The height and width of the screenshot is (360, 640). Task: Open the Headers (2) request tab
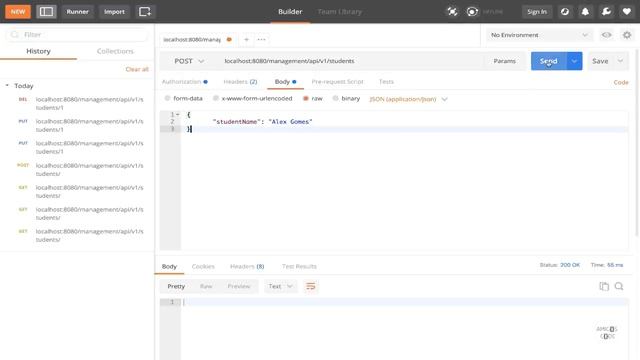coord(240,82)
